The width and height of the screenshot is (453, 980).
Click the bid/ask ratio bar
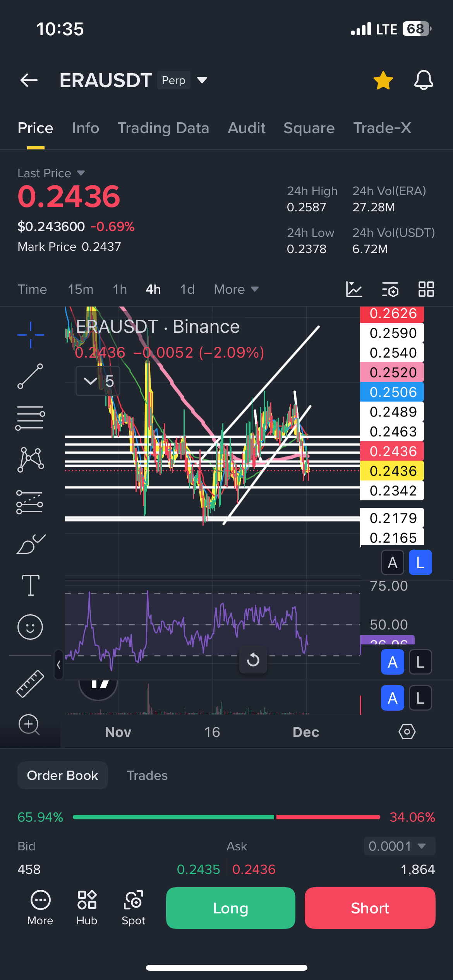tap(226, 817)
